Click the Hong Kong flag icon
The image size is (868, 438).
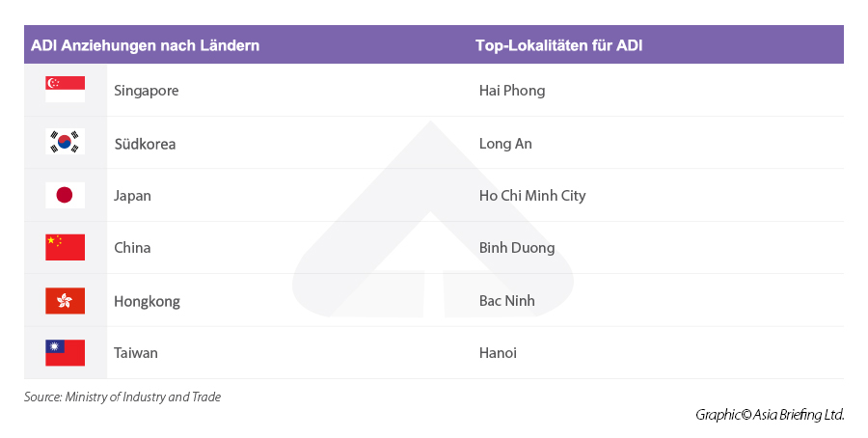[x=65, y=300]
